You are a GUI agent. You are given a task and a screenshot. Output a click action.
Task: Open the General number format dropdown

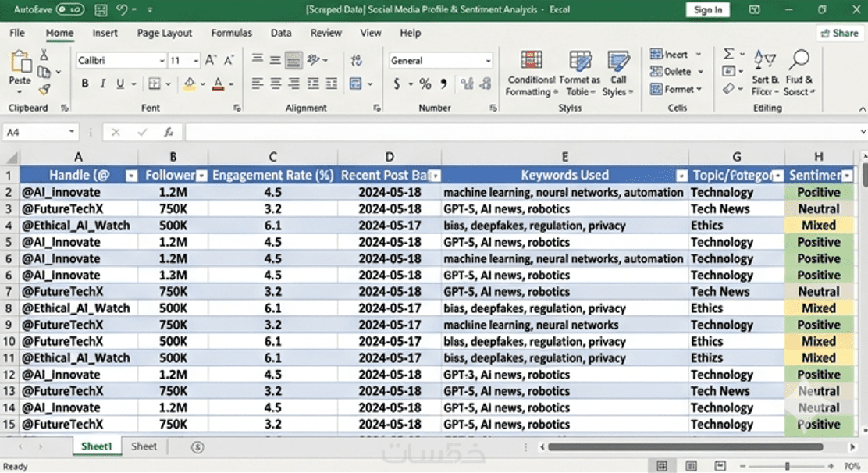coord(488,60)
